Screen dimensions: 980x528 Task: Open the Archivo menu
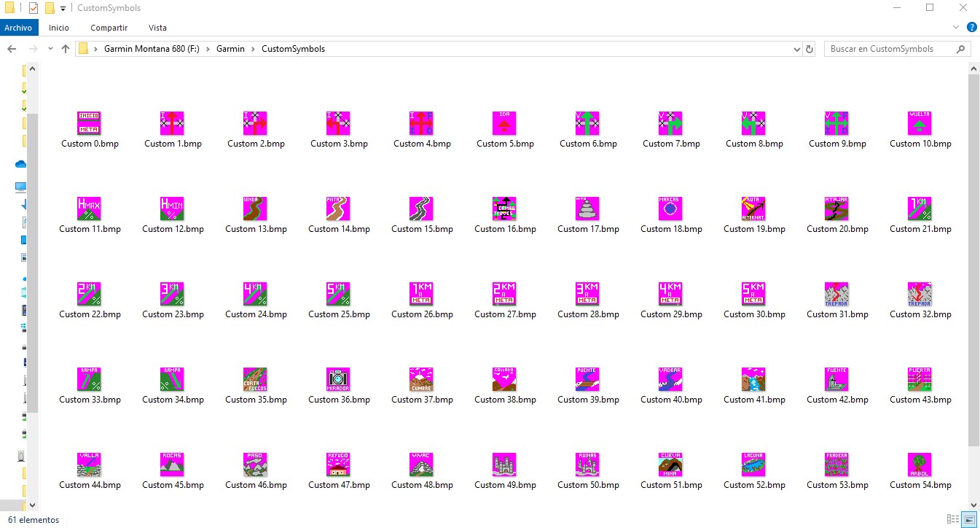coord(18,28)
